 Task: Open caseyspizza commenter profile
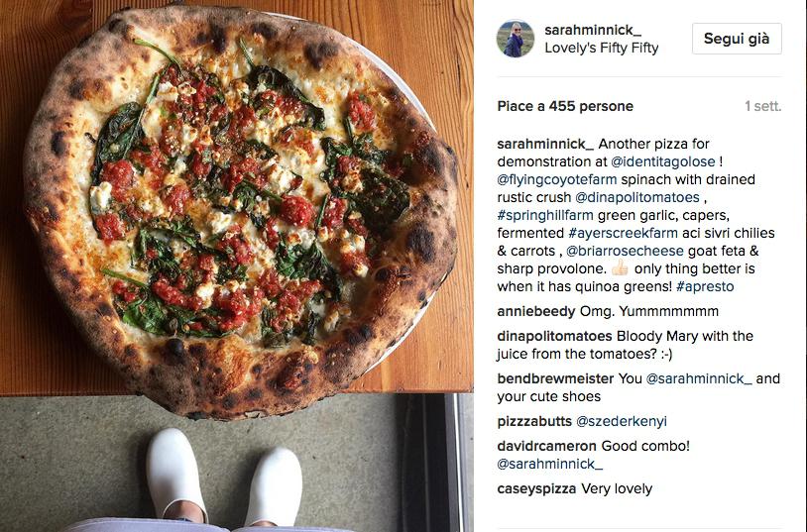tap(536, 488)
